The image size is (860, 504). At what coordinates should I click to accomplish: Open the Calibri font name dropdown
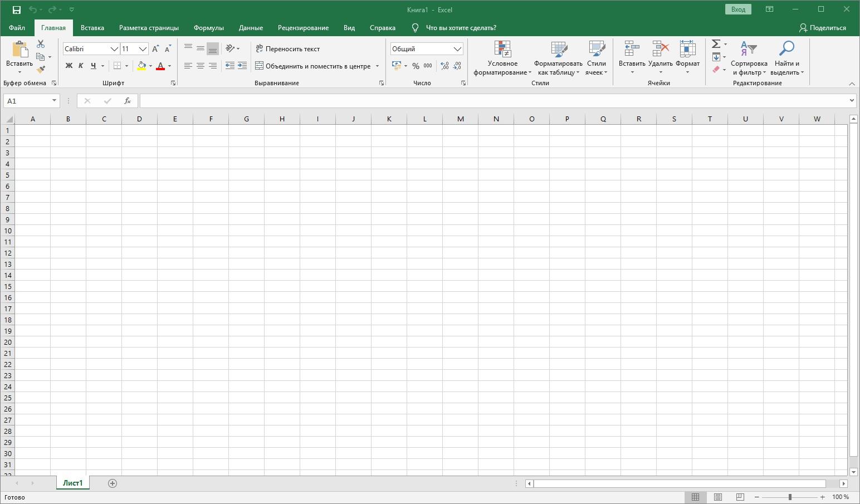pyautogui.click(x=114, y=49)
